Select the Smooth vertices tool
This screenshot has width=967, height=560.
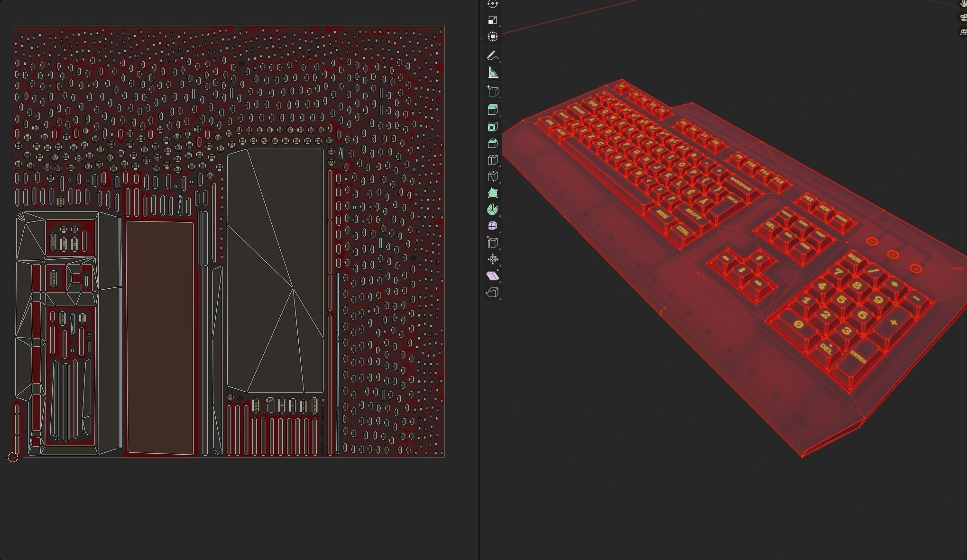pos(493,226)
